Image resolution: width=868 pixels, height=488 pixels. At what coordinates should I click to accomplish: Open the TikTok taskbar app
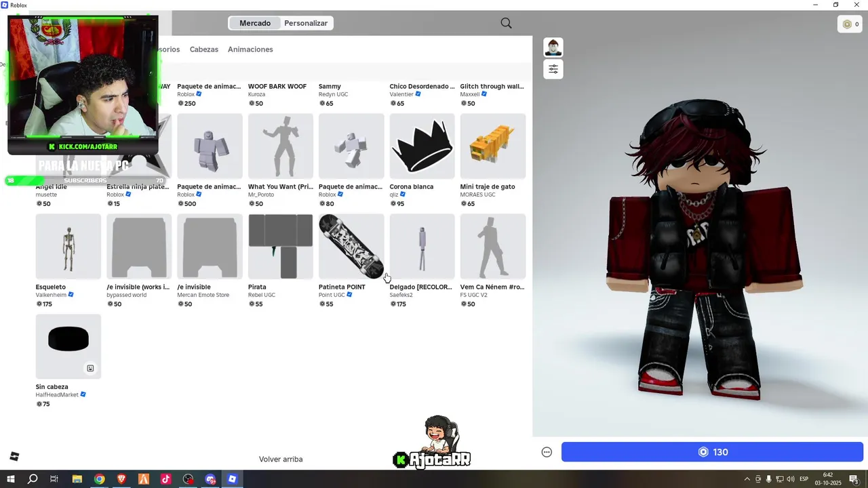coord(165,479)
